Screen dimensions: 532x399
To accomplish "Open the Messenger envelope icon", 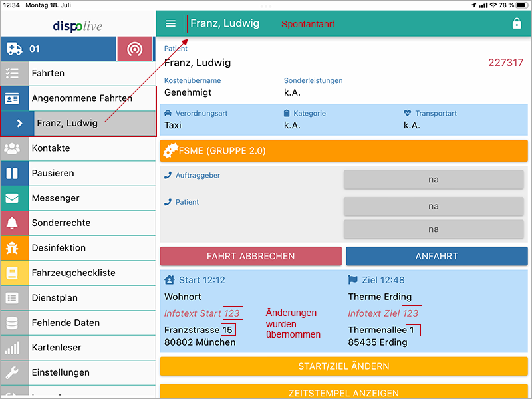I will [12, 198].
